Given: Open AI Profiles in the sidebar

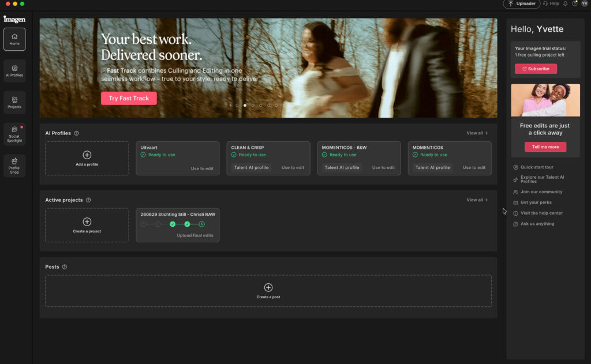Looking at the screenshot, I should click(x=14, y=71).
